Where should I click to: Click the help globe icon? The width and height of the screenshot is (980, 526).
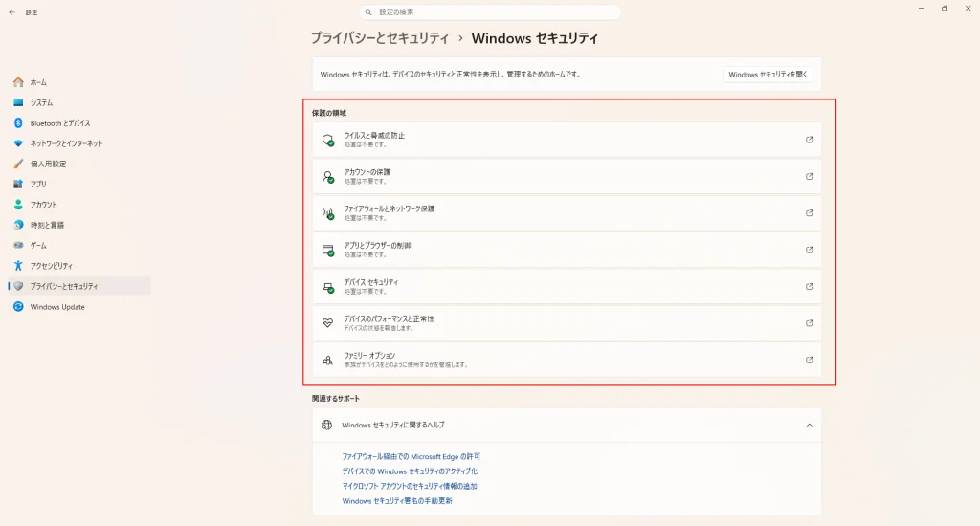pos(326,425)
